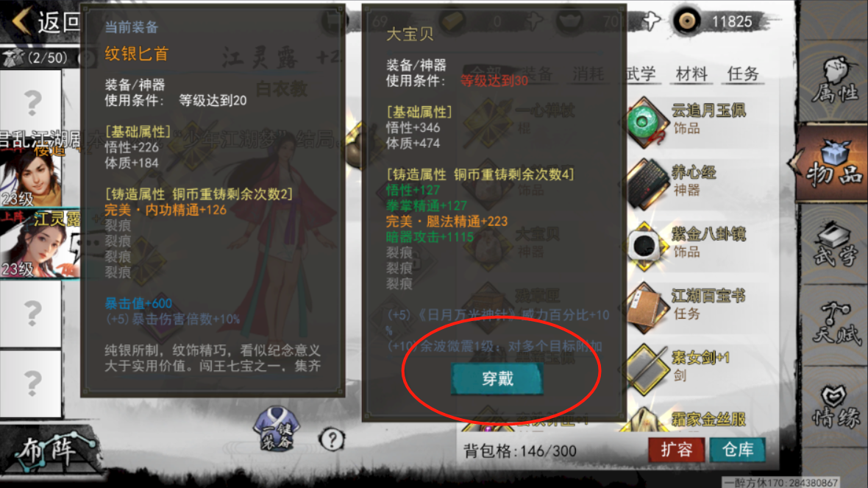Click the 扩容 expand capacity button
Image resolution: width=868 pixels, height=488 pixels.
(x=676, y=450)
